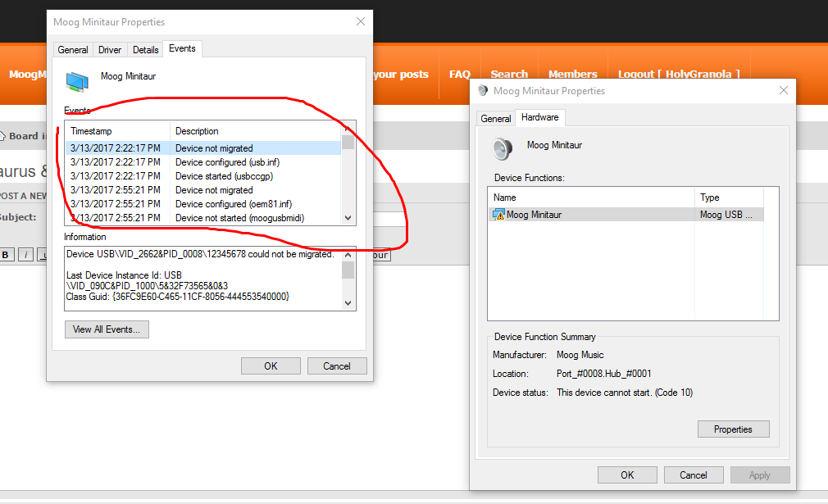Switch to General tab in the Hardware dialog

coord(495,119)
